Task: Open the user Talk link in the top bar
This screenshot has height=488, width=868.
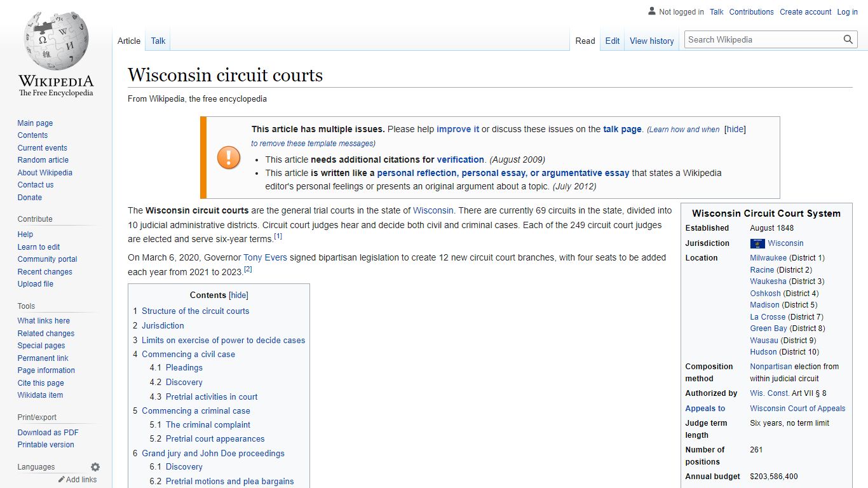Action: point(717,12)
